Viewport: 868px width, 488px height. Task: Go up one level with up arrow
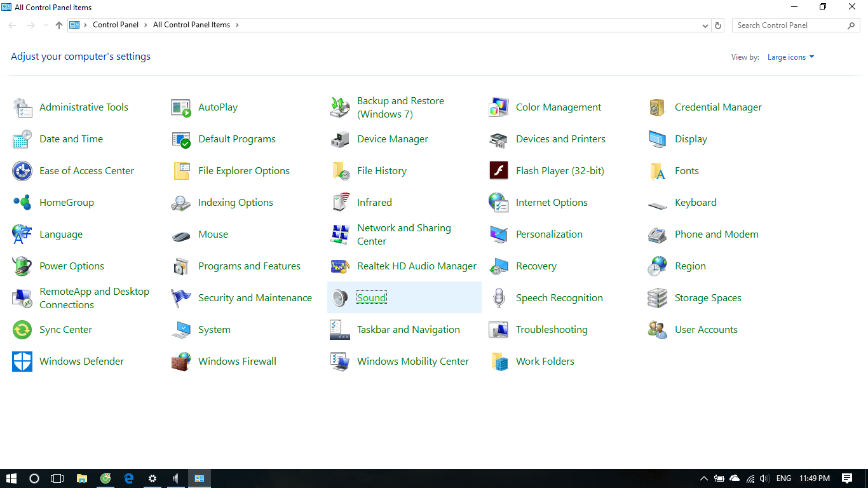pyautogui.click(x=59, y=25)
